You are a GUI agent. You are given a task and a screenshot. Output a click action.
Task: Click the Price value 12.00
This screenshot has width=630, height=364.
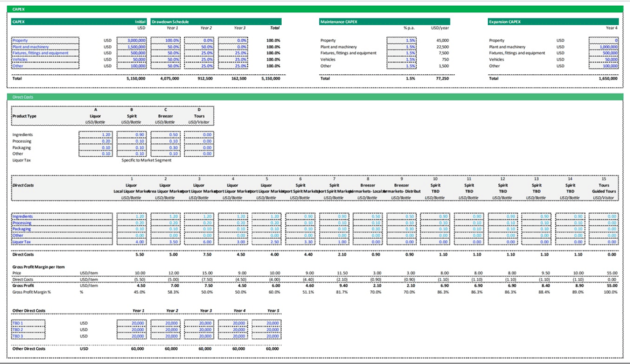click(174, 273)
